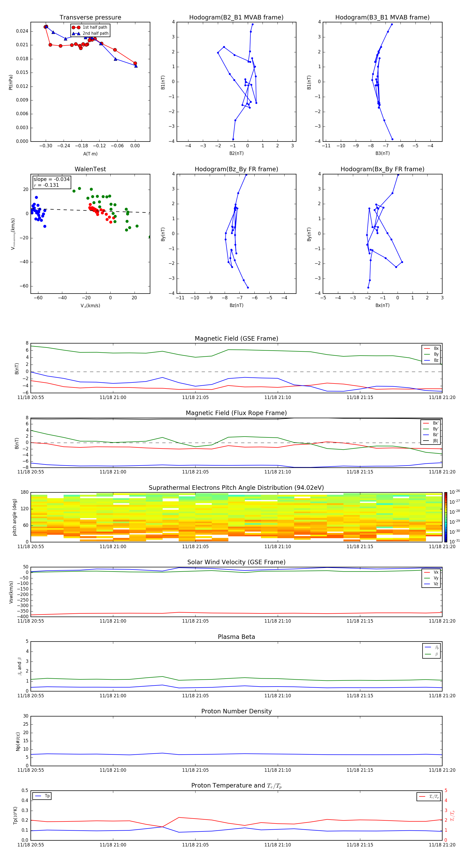The height and width of the screenshot is (868, 473).
Task: Click the "Magnetic Field (GSE Frame)" title
Action: [236, 339]
